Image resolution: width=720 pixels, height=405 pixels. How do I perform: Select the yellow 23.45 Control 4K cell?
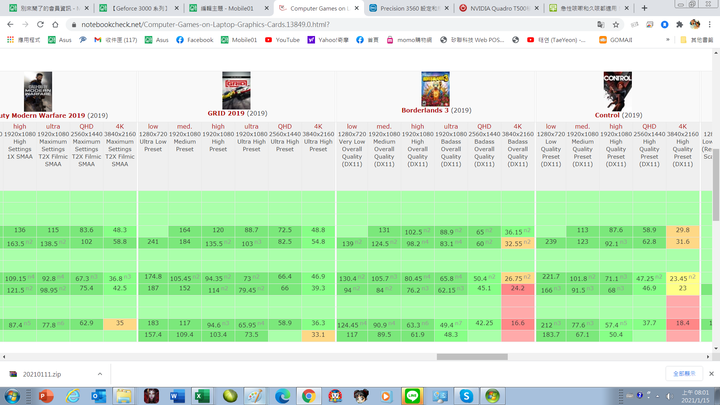682,278
